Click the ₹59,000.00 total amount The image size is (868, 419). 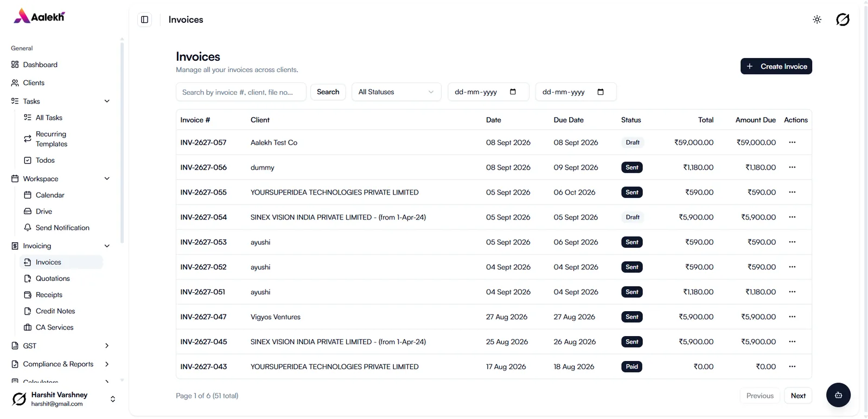pyautogui.click(x=694, y=143)
